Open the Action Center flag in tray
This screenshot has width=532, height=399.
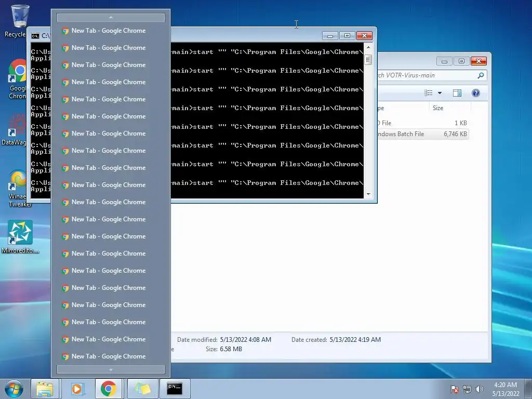pos(454,389)
